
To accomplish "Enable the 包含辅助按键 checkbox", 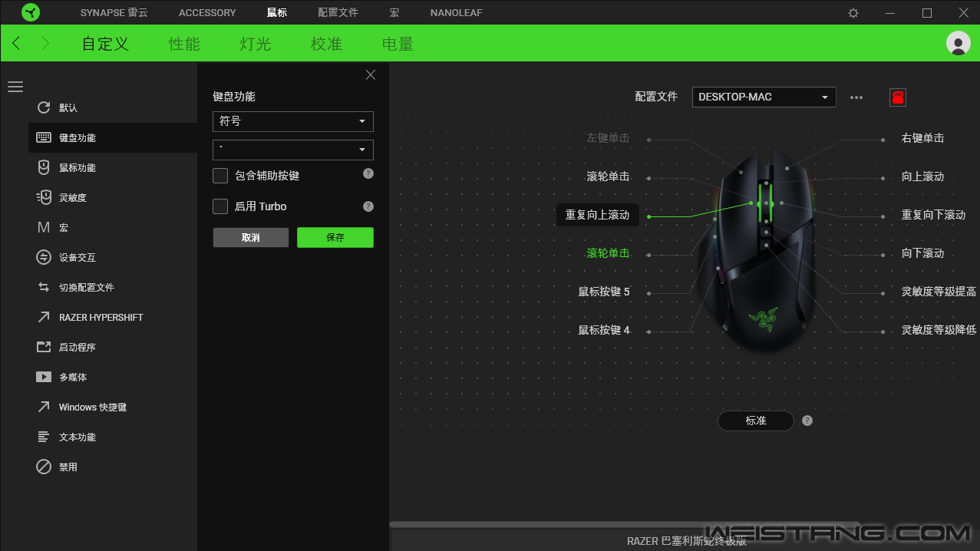I will point(220,176).
